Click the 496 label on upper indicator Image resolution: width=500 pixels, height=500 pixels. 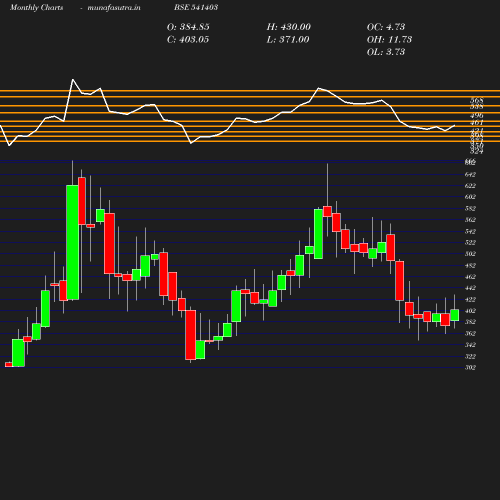pyautogui.click(x=477, y=116)
